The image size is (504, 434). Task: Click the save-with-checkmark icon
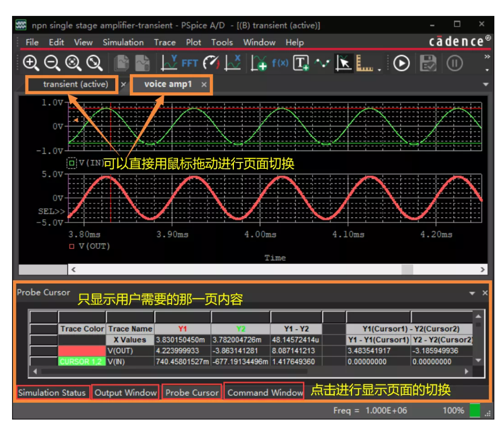point(428,63)
